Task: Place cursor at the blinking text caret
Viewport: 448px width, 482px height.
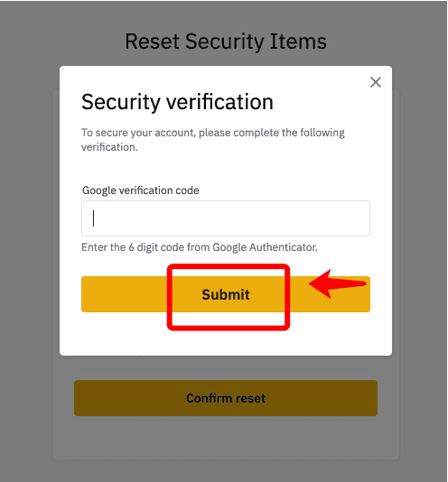Action: point(94,218)
